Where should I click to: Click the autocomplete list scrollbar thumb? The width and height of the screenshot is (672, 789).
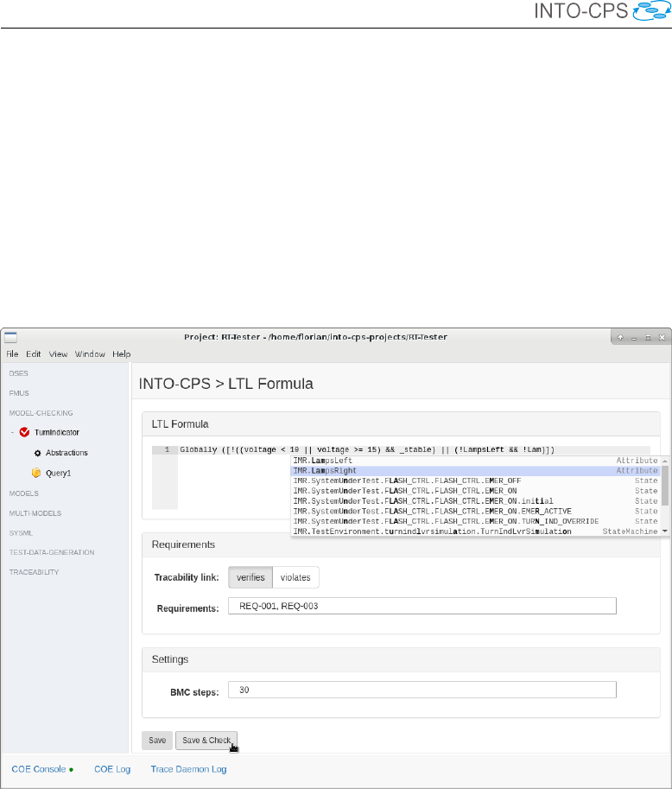(x=665, y=486)
